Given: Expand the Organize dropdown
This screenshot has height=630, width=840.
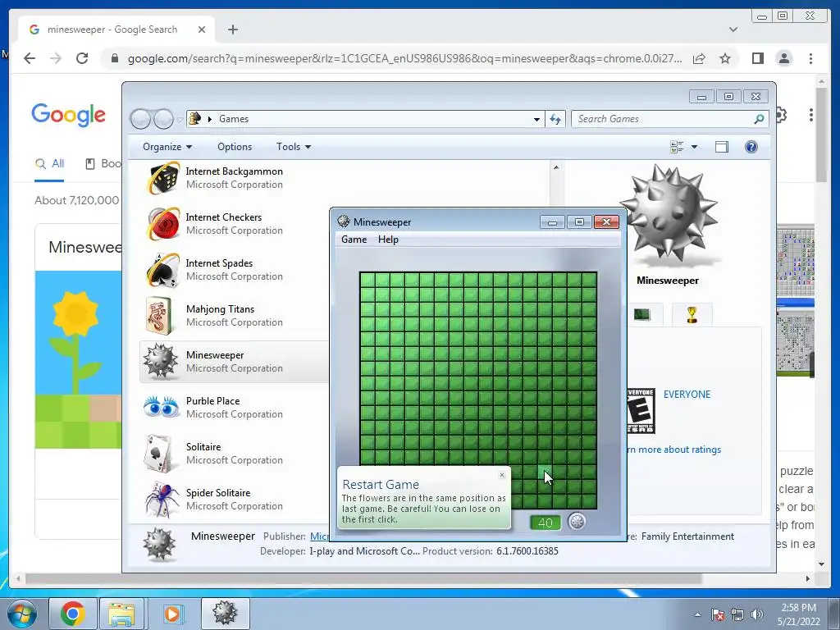Looking at the screenshot, I should [167, 147].
